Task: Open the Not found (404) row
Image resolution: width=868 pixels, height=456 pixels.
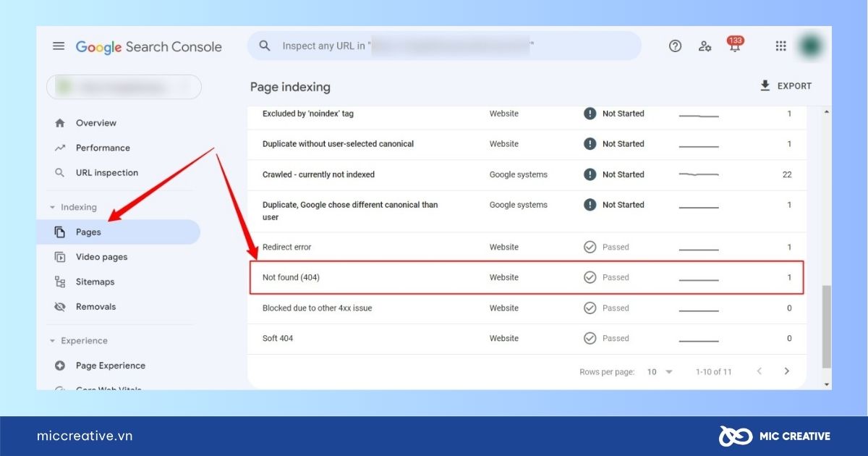Action: [527, 277]
